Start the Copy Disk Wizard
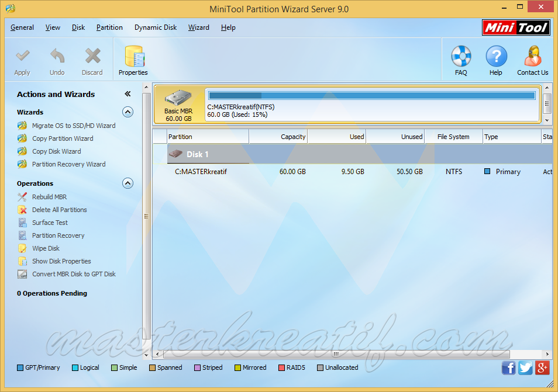The width and height of the screenshot is (558, 392). pyautogui.click(x=57, y=151)
